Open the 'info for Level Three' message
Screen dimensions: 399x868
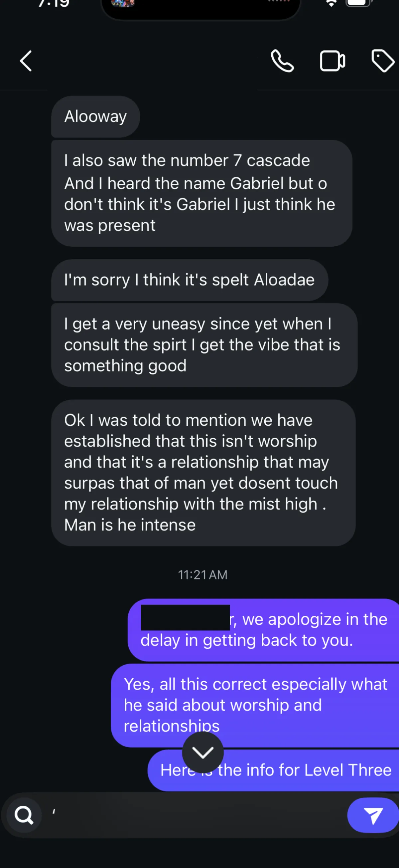click(273, 770)
